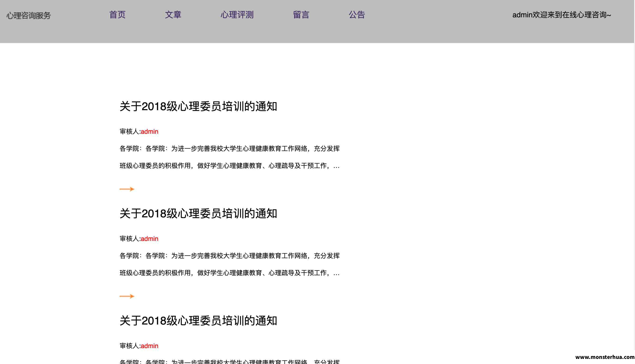Click the first notice's line starting 各学院
The height and width of the screenshot is (364, 635).
[230, 149]
